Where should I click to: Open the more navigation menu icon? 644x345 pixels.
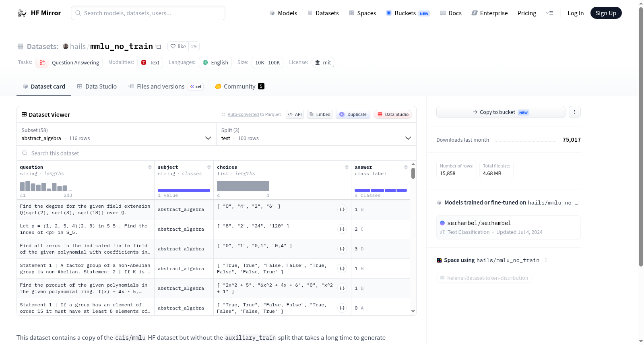point(549,13)
